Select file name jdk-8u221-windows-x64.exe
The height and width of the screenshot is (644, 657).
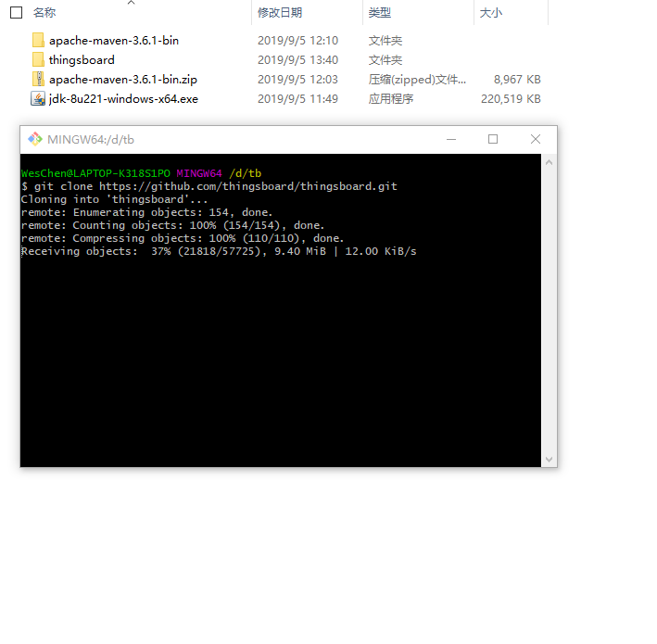point(123,99)
